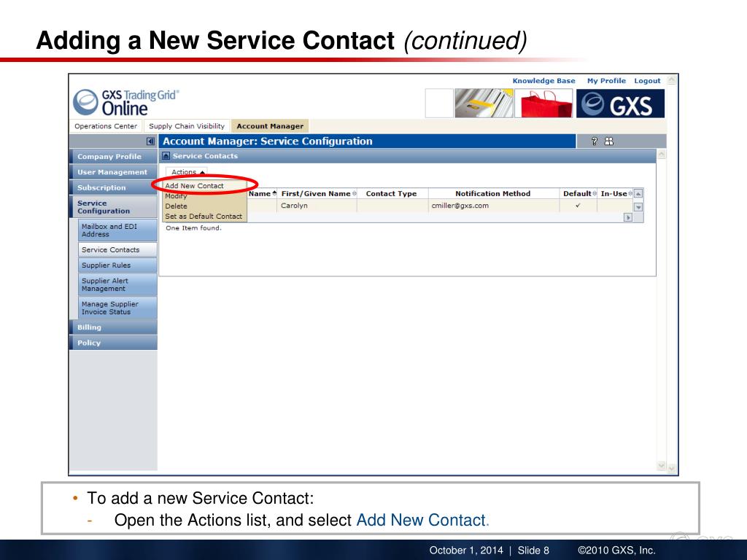The height and width of the screenshot is (560, 747).
Task: Click the Logout link
Action: 647,81
